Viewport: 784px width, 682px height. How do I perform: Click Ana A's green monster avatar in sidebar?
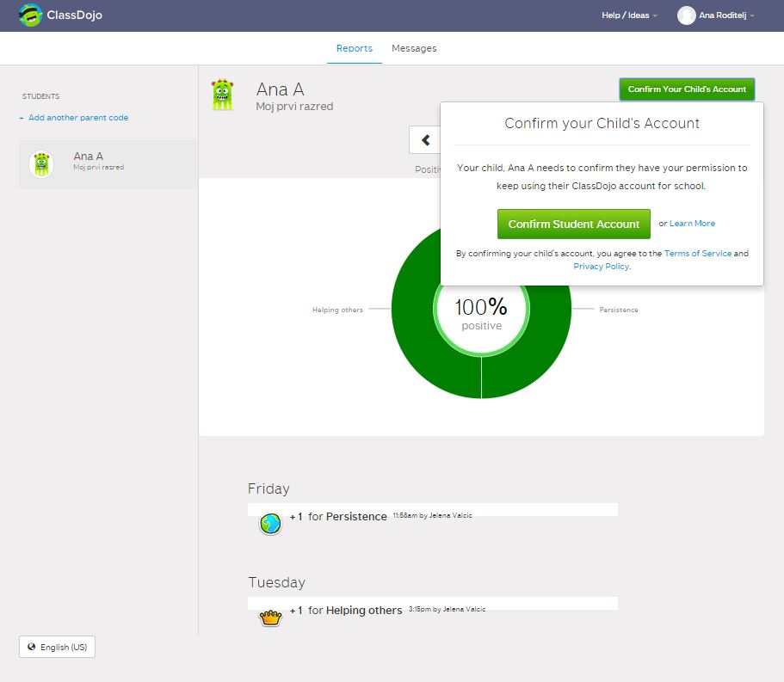(41, 163)
